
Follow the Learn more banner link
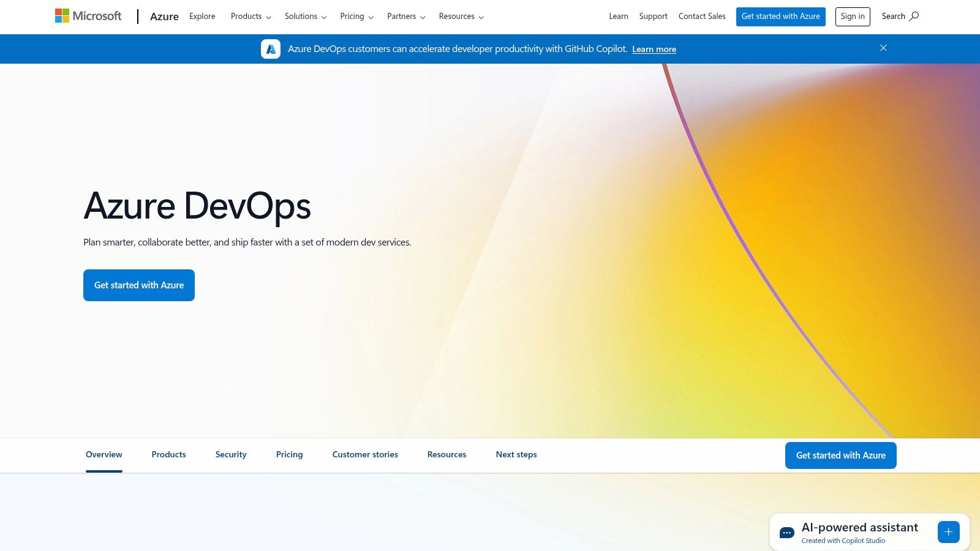(654, 49)
